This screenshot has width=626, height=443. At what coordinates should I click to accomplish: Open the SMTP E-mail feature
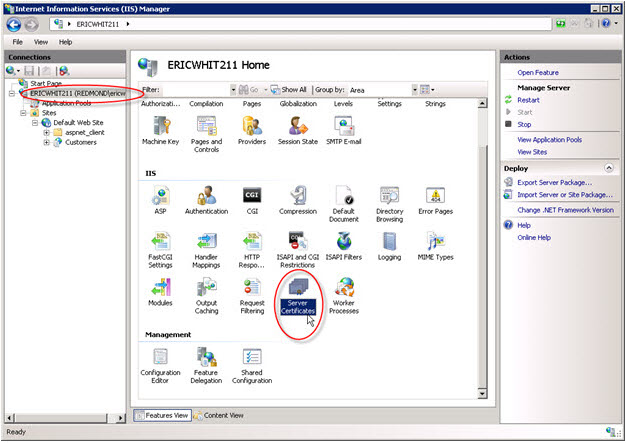[344, 131]
